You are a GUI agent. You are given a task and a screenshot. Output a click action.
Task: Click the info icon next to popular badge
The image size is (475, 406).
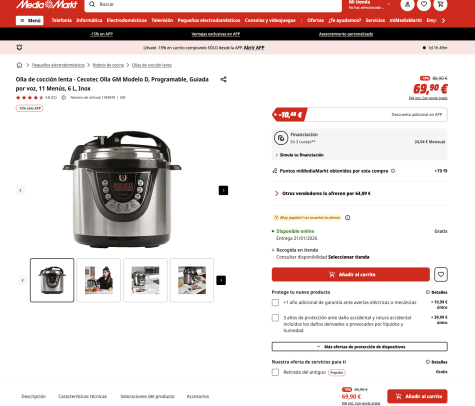348,218
